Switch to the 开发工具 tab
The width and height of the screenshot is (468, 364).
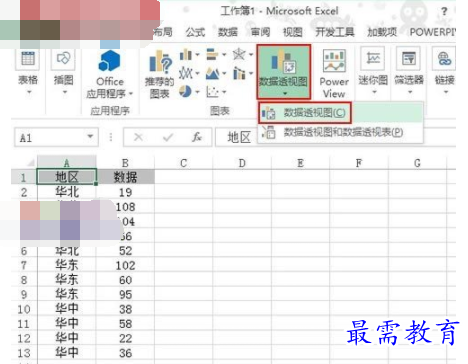[335, 32]
